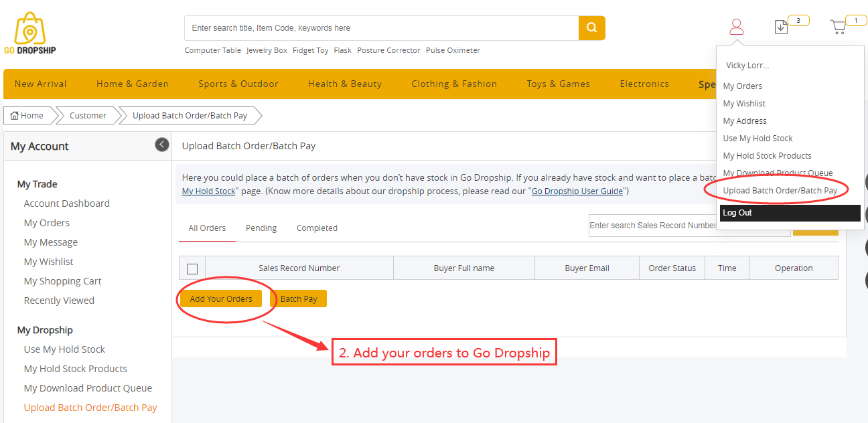Toggle the select-all orders checkbox
The image size is (868, 423).
click(x=192, y=268)
